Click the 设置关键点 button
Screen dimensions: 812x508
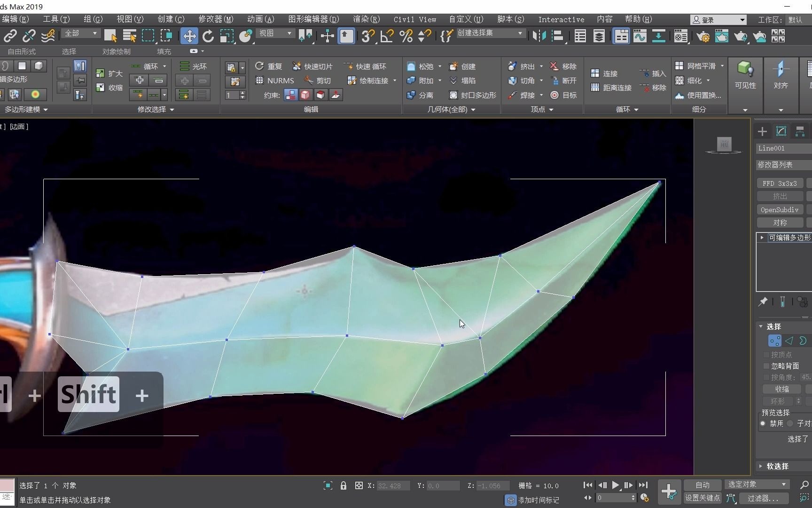(x=703, y=498)
